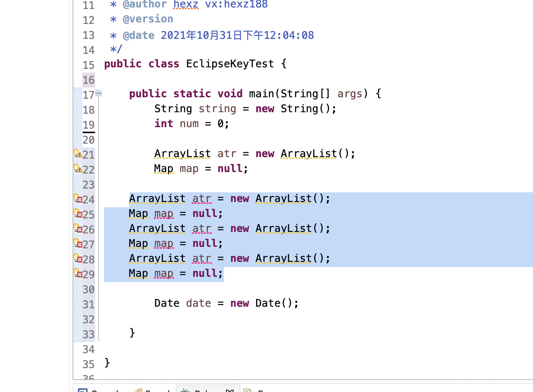This screenshot has height=392, width=533.
Task: Click the error quick-fix icon on line 24
Action: (x=77, y=199)
